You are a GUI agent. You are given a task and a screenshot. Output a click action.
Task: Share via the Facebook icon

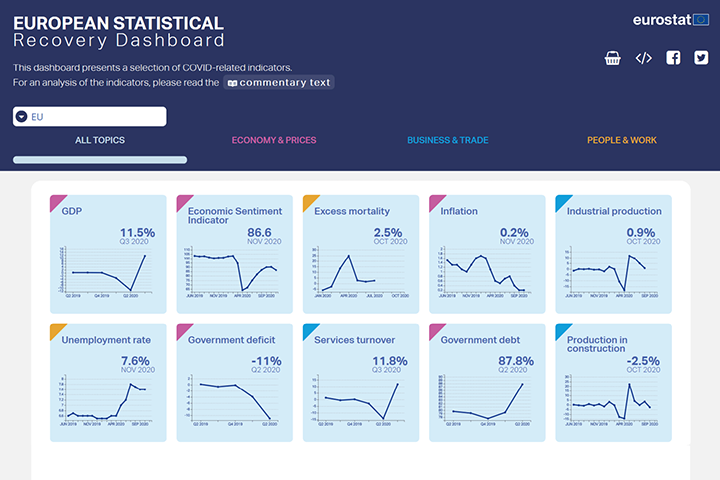point(673,58)
